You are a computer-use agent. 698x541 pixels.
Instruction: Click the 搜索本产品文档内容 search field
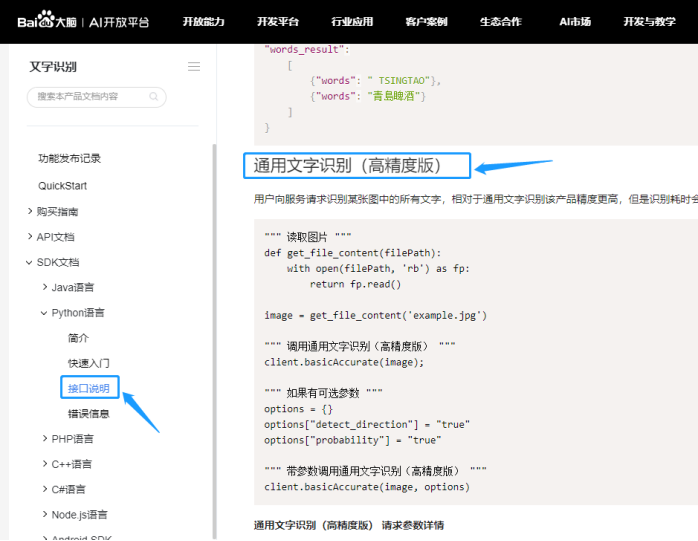pos(90,97)
